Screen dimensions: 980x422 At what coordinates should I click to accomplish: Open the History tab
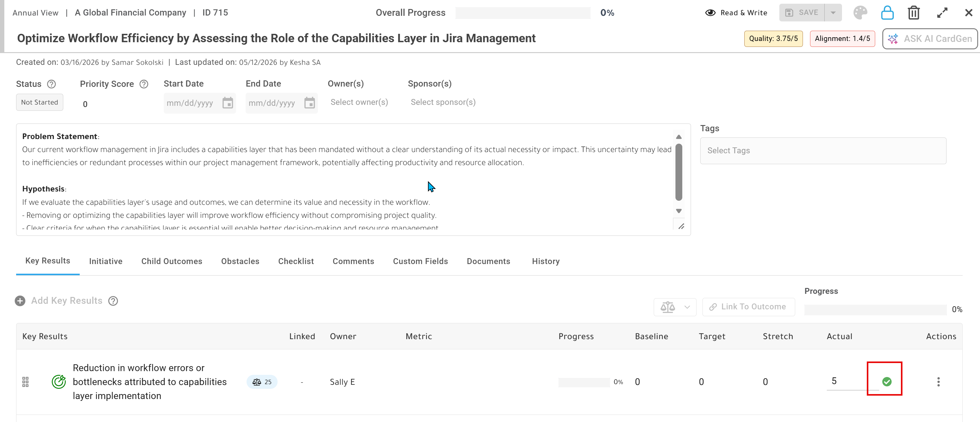[x=546, y=261]
